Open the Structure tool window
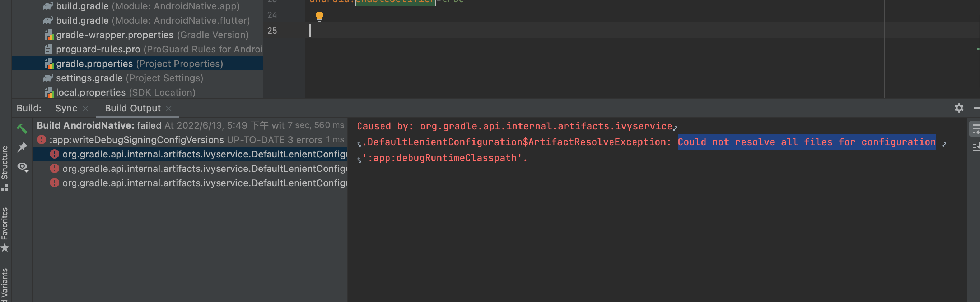The width and height of the screenshot is (980, 302). [x=5, y=168]
